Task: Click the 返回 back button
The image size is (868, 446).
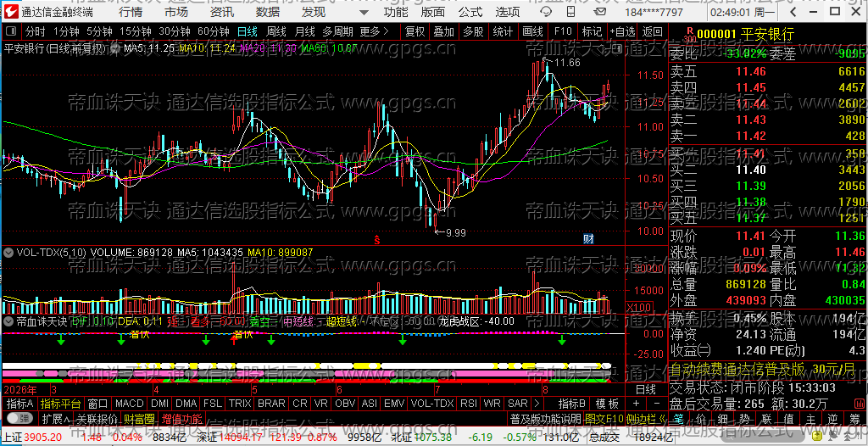Action: (x=653, y=31)
